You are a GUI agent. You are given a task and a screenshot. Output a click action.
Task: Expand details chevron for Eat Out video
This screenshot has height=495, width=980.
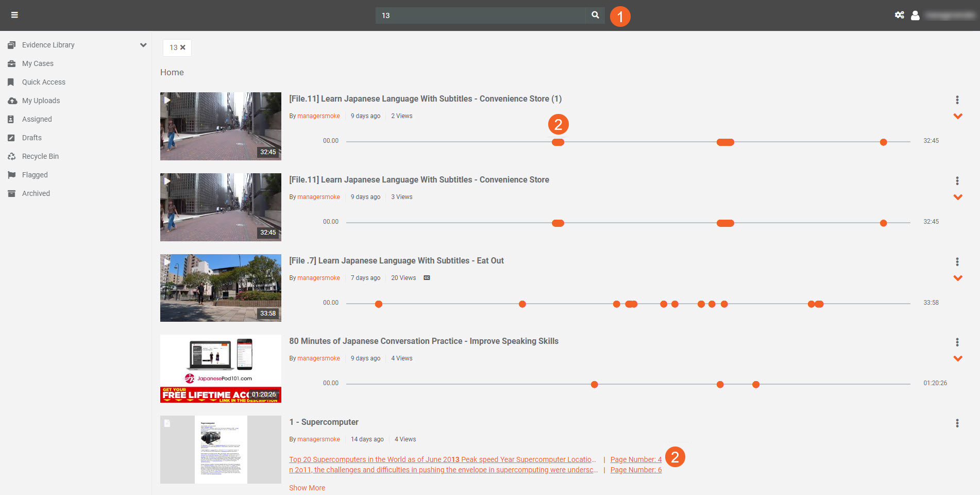click(x=957, y=278)
